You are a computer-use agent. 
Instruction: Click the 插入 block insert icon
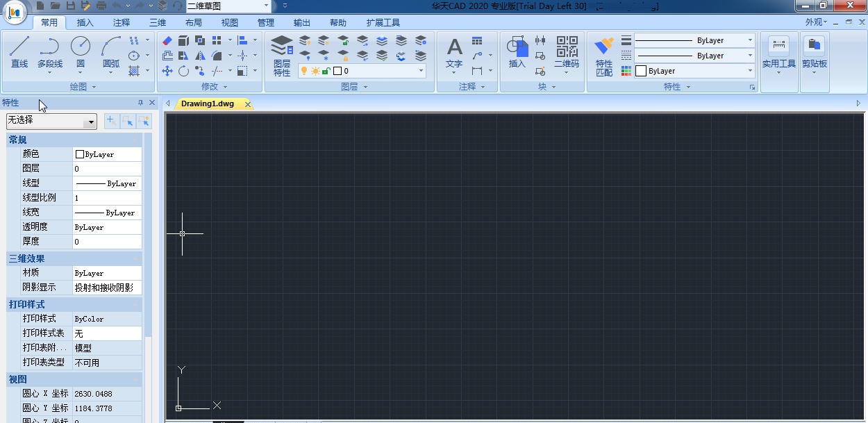(517, 53)
